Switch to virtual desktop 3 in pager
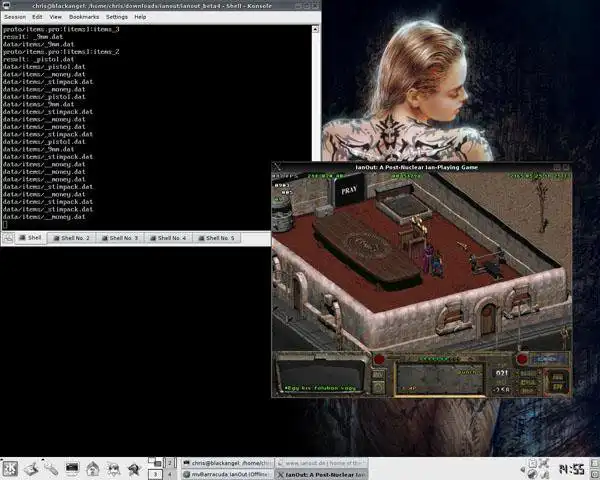Image resolution: width=600 pixels, height=480 pixels. (x=155, y=474)
